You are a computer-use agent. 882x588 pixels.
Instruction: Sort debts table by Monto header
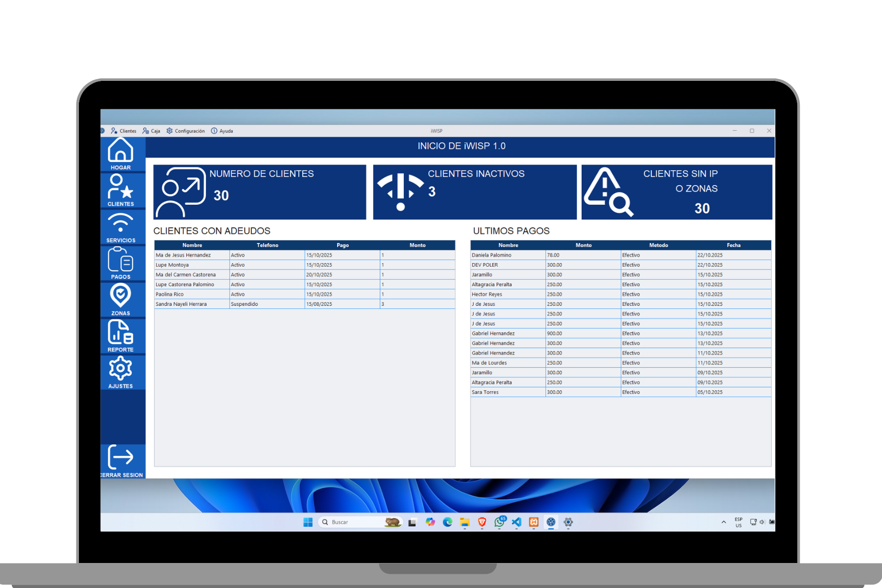417,245
